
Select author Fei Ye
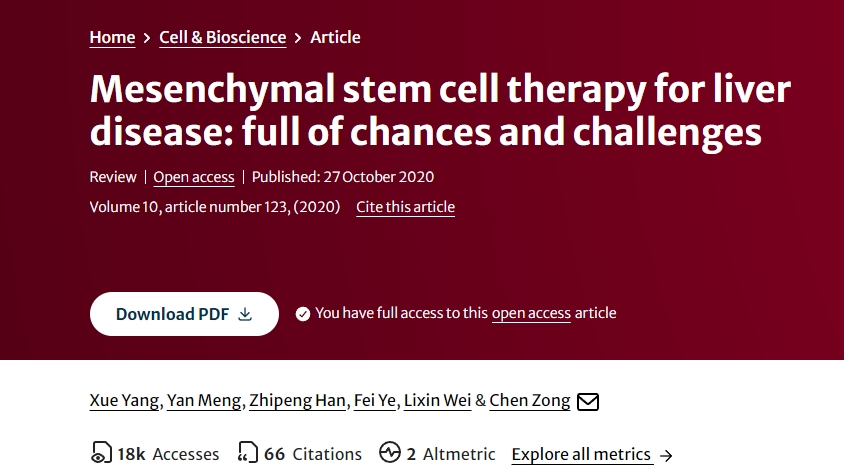pyautogui.click(x=375, y=401)
